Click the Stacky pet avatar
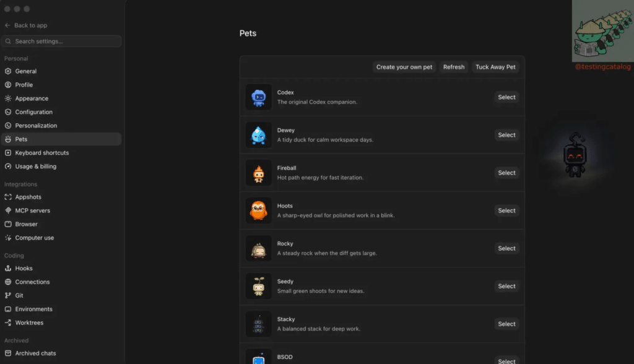The height and width of the screenshot is (364, 634). point(258,324)
